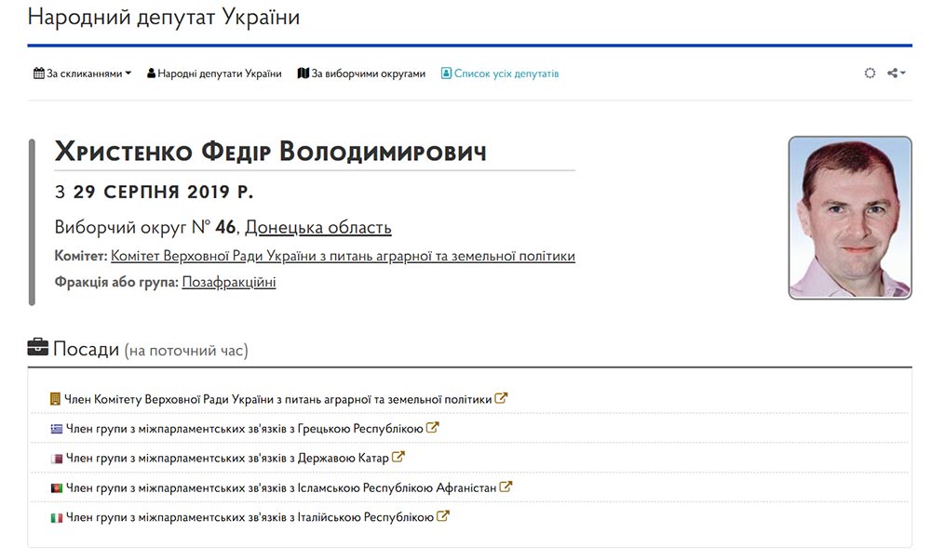Open Народні депутати України menu item
The height and width of the screenshot is (560, 931).
click(214, 73)
